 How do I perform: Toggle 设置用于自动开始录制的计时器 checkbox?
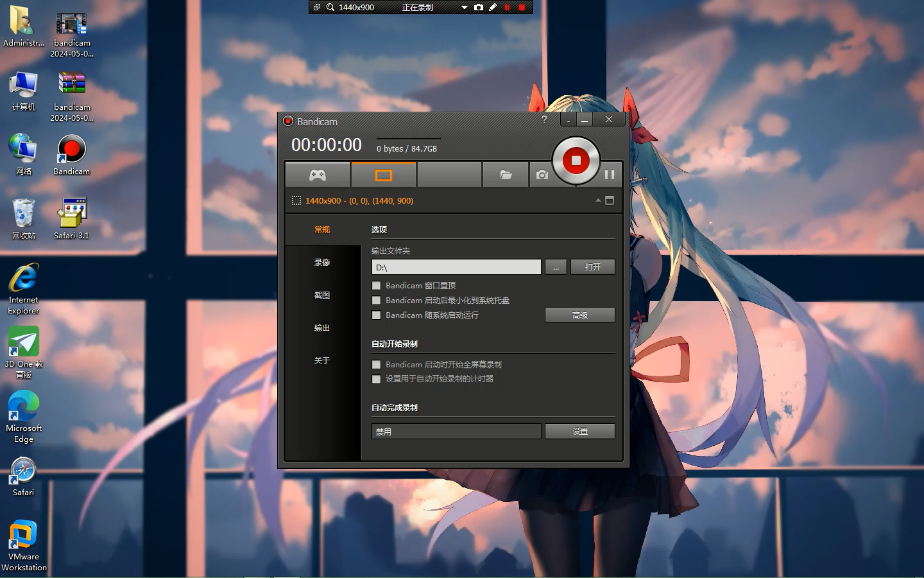[377, 379]
